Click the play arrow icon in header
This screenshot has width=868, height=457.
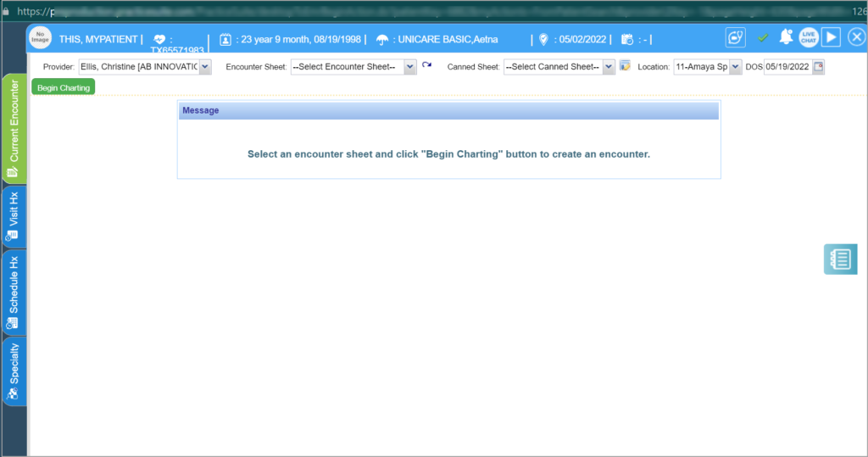[x=832, y=38]
